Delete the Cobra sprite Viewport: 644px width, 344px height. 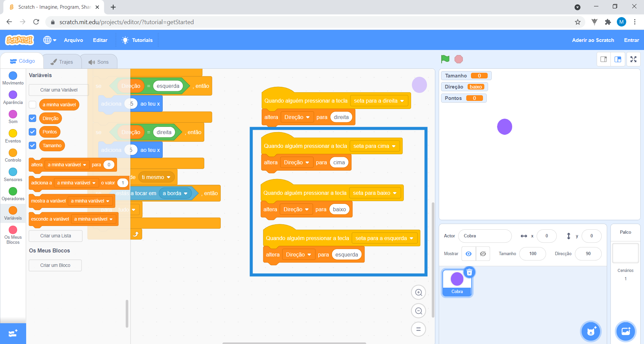click(470, 272)
